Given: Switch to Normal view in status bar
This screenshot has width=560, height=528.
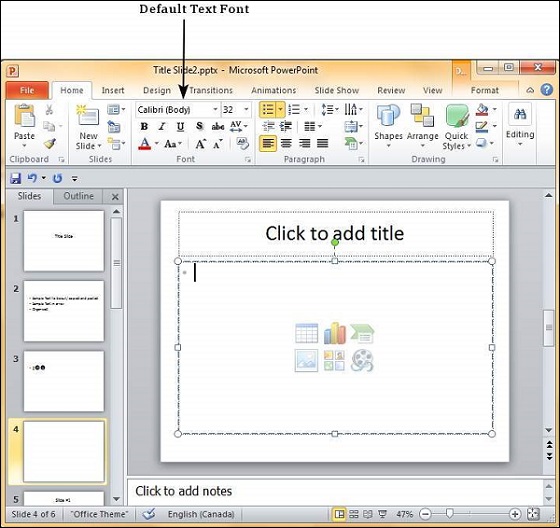Looking at the screenshot, I should tap(339, 514).
